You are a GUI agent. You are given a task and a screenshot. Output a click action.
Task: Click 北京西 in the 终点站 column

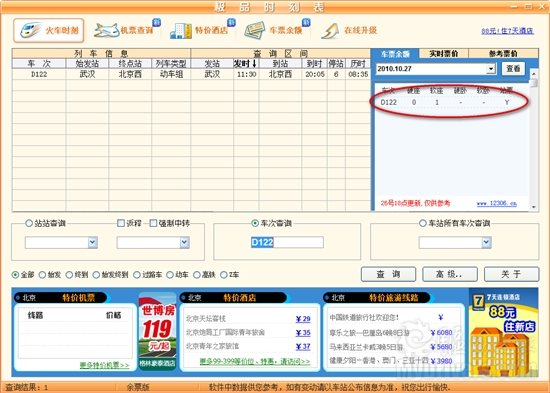tap(130, 74)
